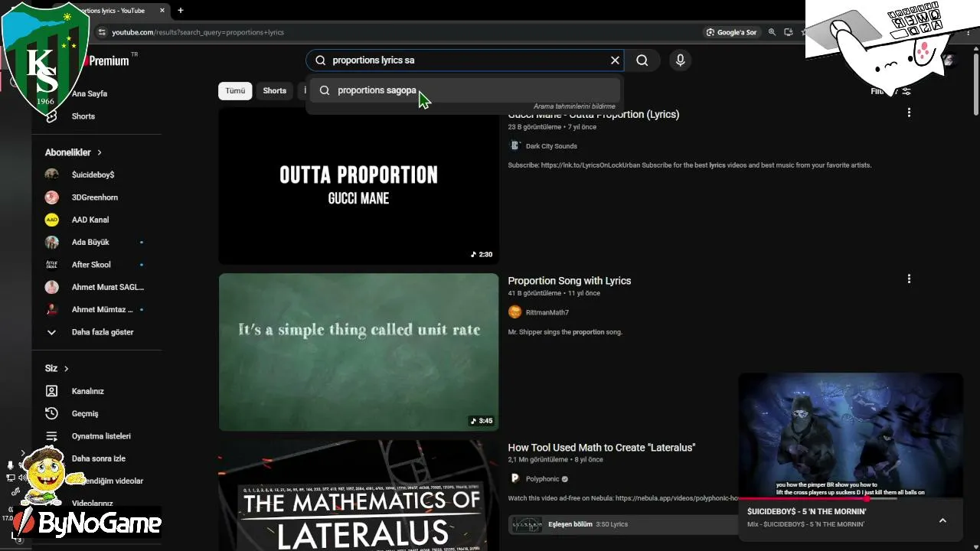Click the miniplayer video preview

tap(850, 435)
